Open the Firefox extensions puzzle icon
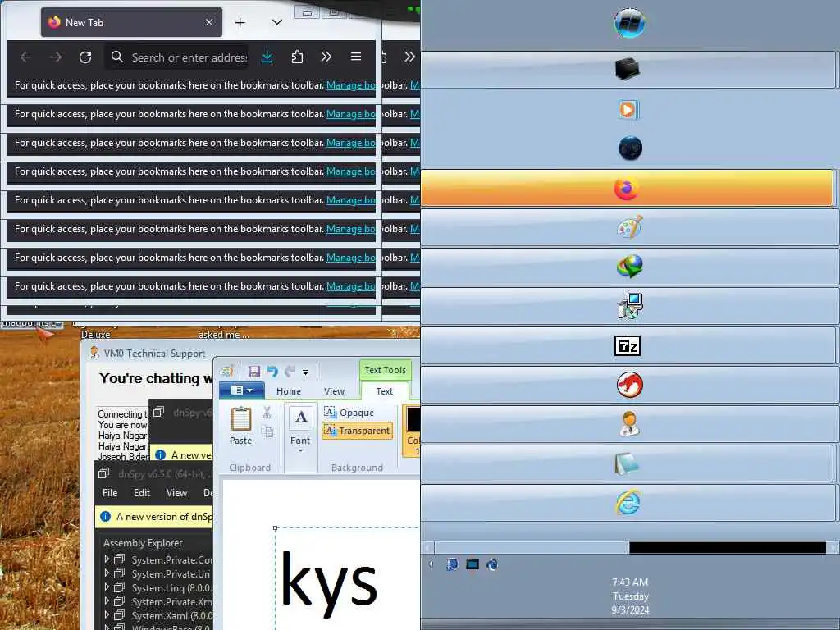The height and width of the screenshot is (630, 840). (x=297, y=57)
